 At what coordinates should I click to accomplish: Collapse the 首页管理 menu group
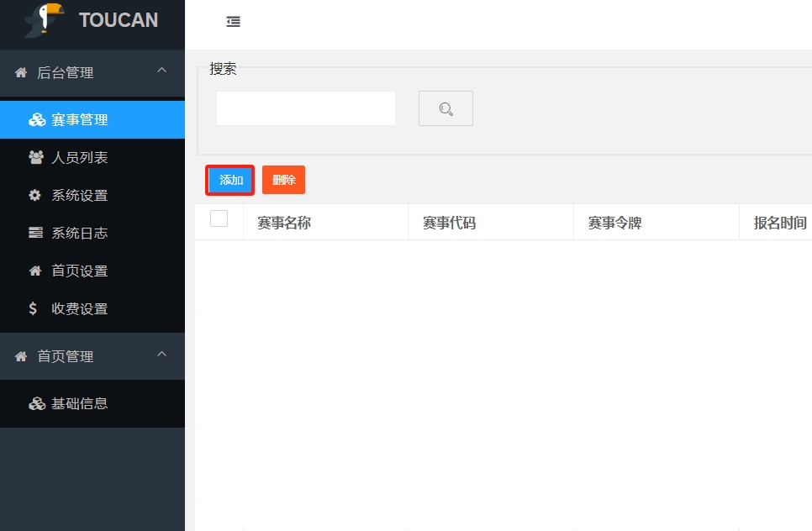[162, 355]
